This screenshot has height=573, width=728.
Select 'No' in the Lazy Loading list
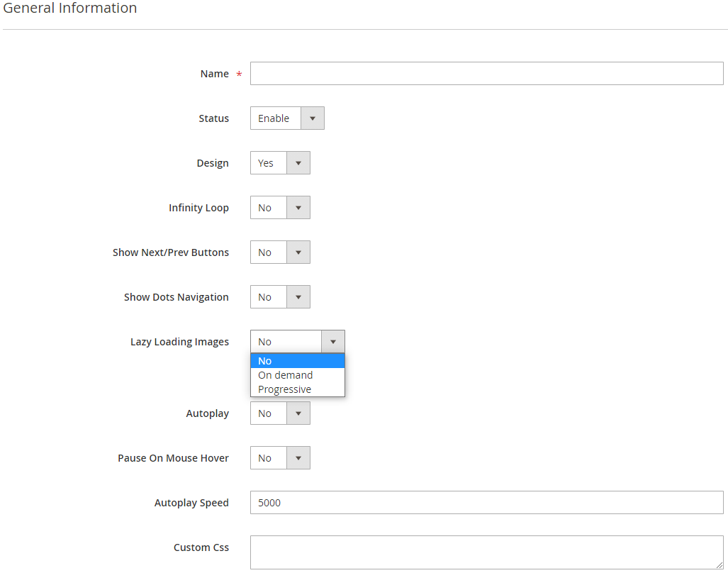click(297, 361)
